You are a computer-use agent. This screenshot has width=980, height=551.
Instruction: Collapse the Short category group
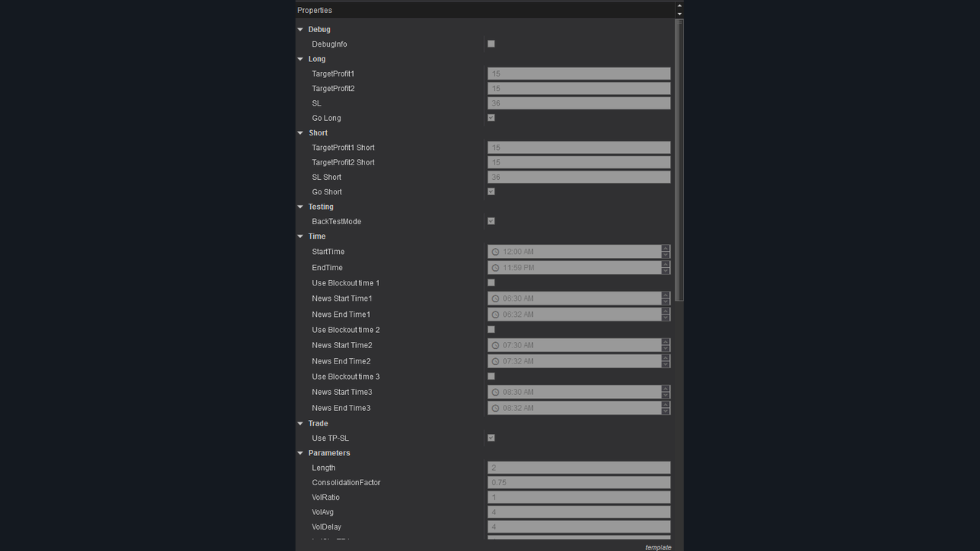300,133
